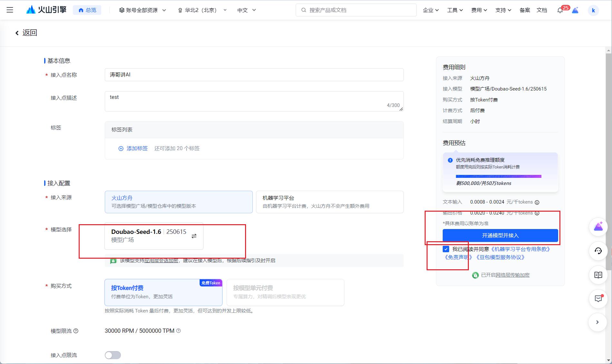This screenshot has height=364, width=612.
Task: Click the 模型限流 help tooltip icon
Action: pos(75,331)
